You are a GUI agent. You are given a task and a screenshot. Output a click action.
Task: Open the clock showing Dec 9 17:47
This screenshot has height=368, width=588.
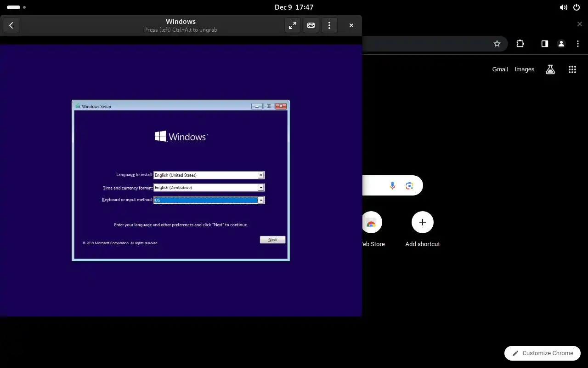pos(294,7)
